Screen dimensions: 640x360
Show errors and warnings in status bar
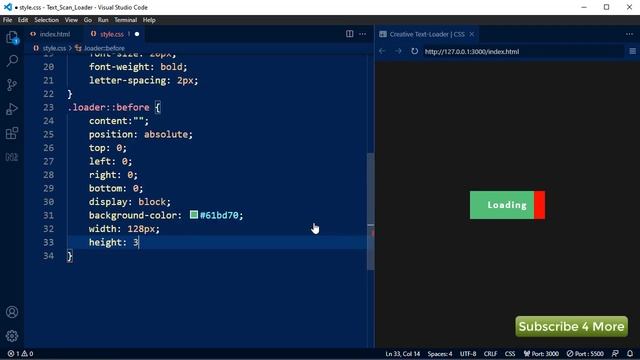20,353
